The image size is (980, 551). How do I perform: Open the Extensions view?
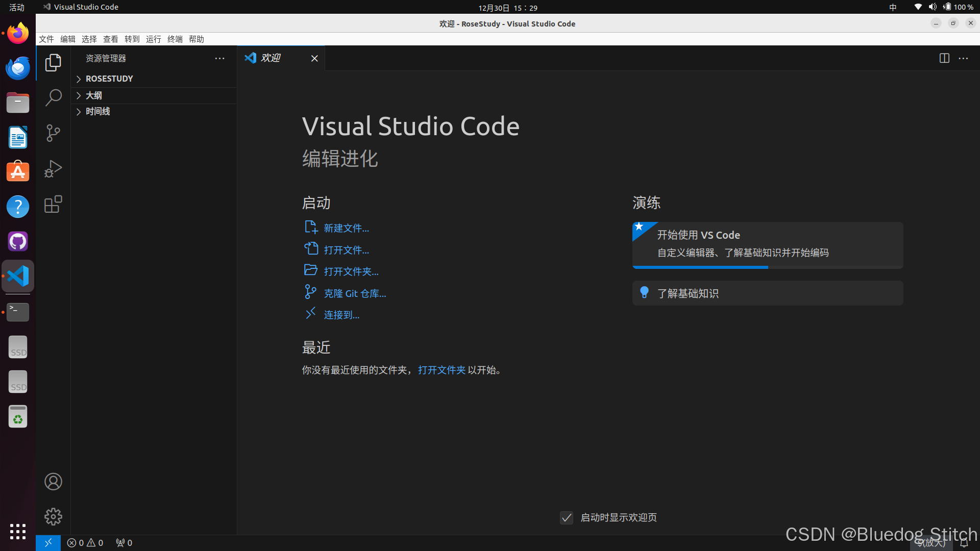tap(53, 204)
